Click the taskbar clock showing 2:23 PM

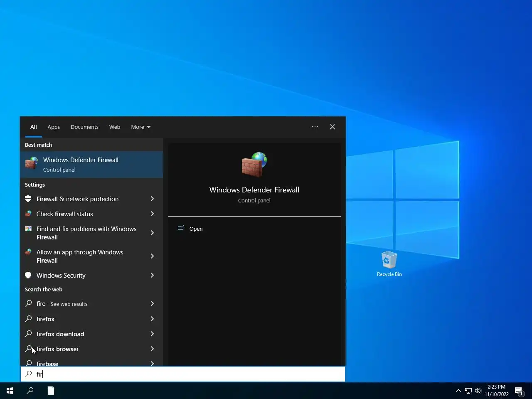tap(496, 391)
